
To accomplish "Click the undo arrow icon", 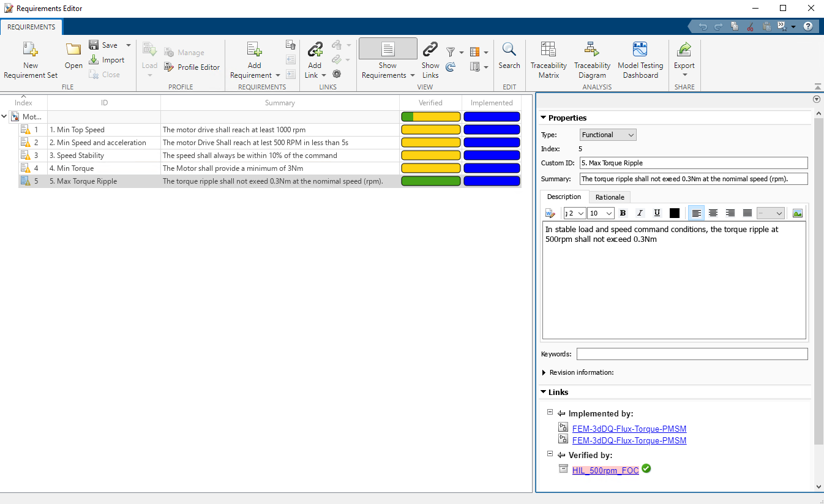I will (x=703, y=26).
